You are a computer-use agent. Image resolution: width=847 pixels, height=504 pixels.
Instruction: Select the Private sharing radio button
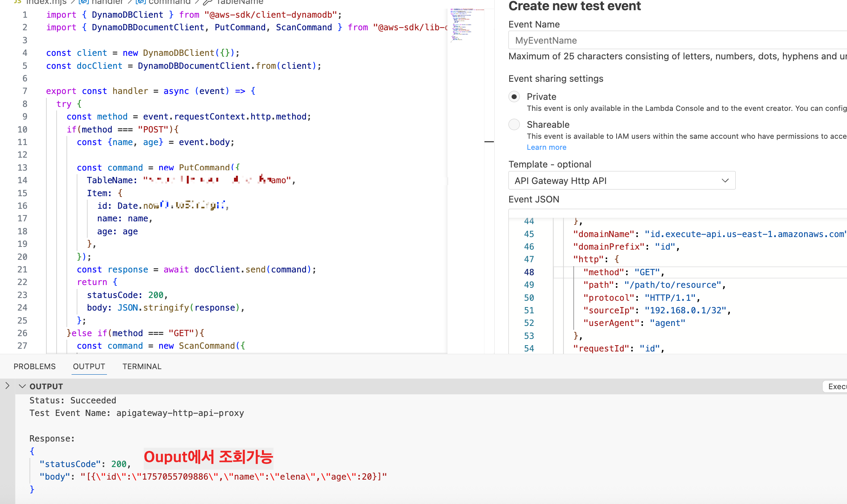point(514,97)
